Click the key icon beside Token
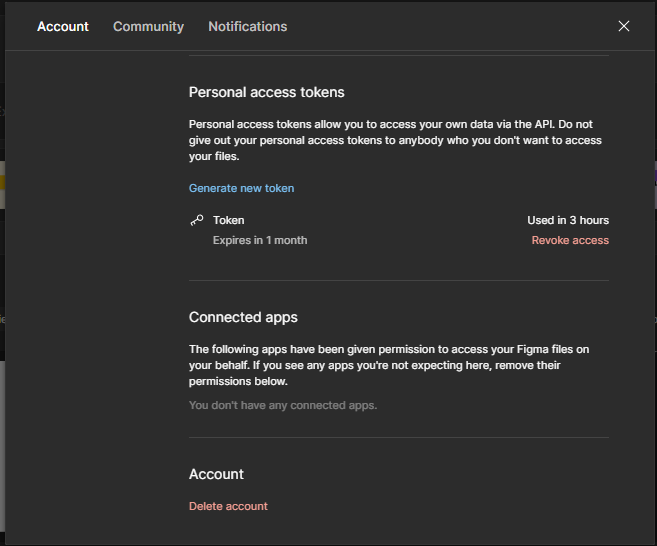This screenshot has height=546, width=657. click(x=197, y=220)
